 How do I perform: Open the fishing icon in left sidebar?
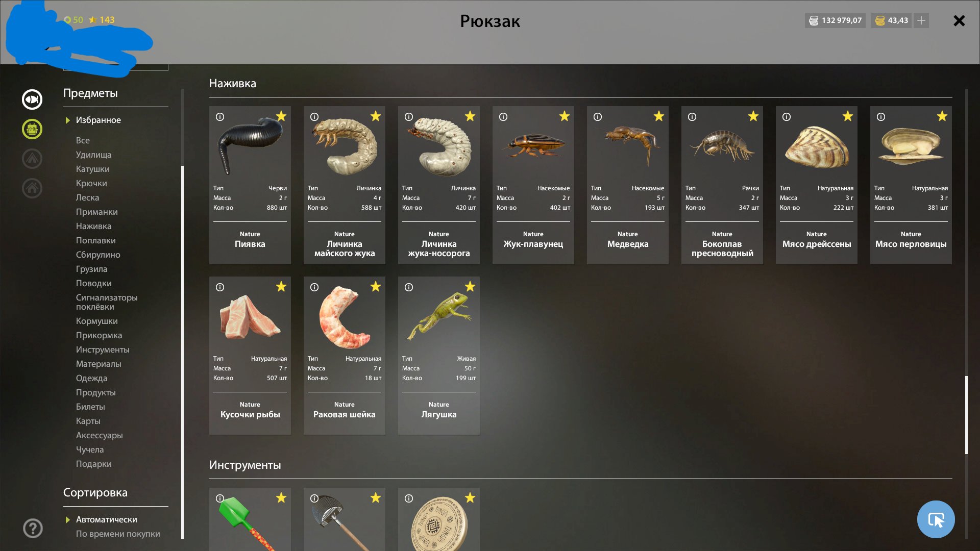click(32, 99)
